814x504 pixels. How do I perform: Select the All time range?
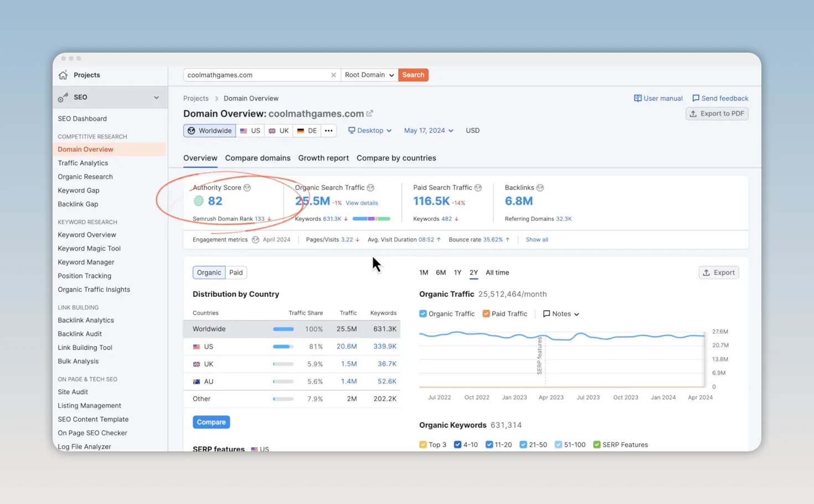tap(497, 272)
